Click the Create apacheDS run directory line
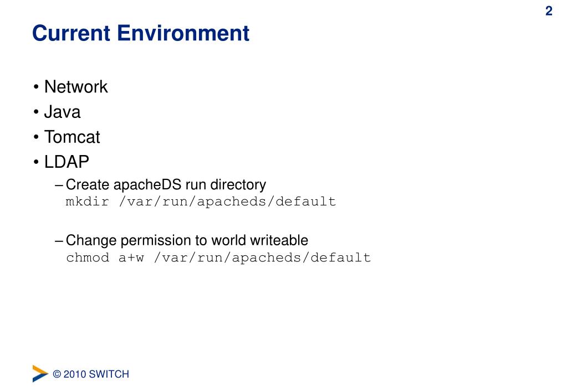567x392 pixels. (166, 184)
